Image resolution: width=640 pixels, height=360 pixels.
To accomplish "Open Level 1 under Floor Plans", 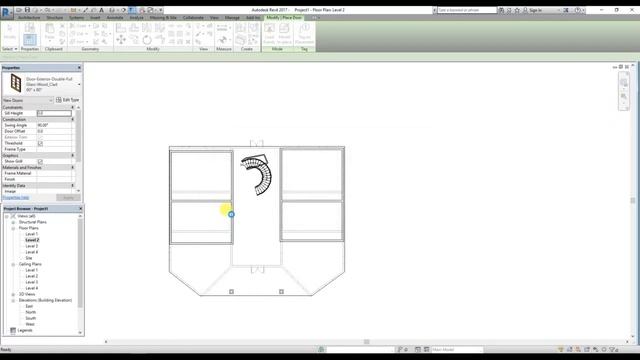I will 31,234.
